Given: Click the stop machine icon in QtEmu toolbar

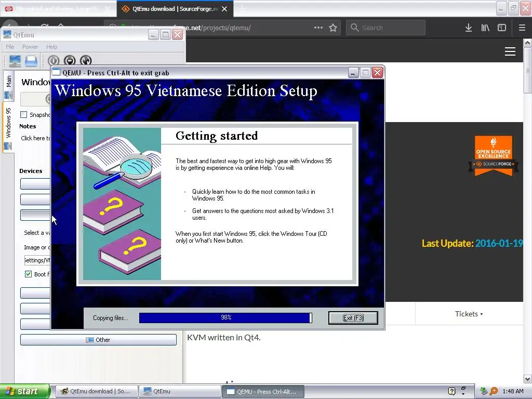Looking at the screenshot, I should [70, 61].
